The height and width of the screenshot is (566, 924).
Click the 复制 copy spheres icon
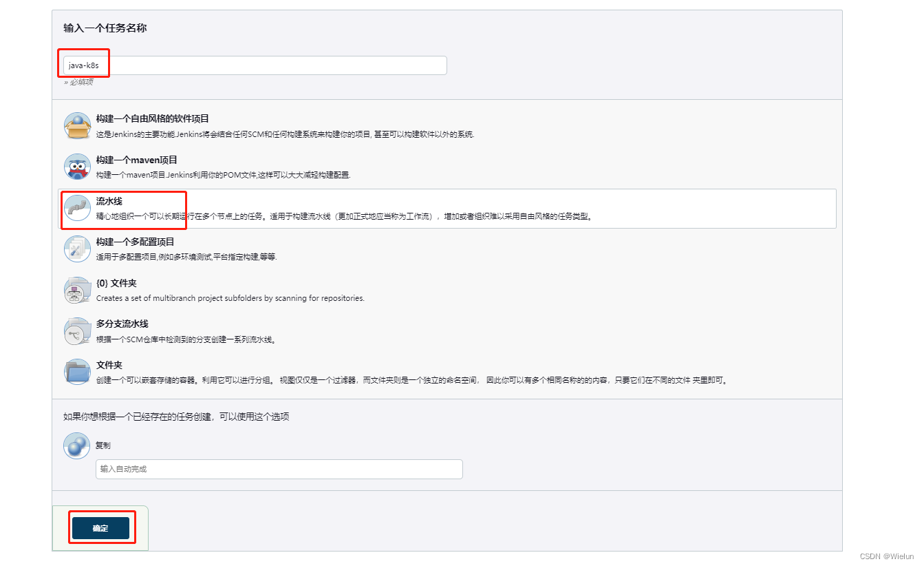click(77, 446)
